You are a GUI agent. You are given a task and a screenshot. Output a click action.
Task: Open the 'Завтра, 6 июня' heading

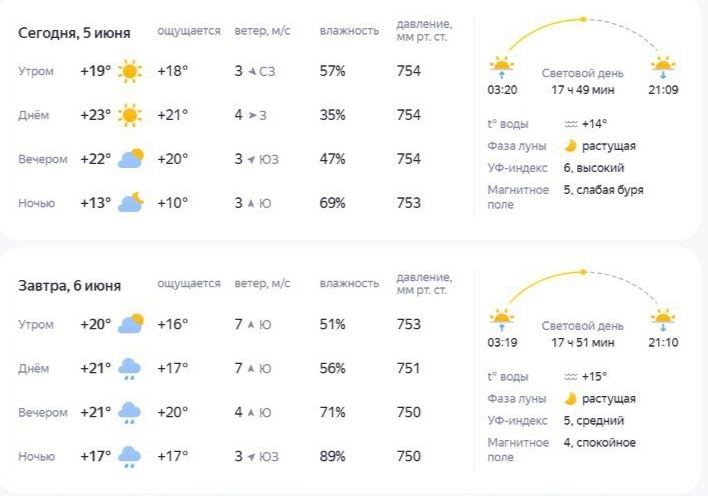pyautogui.click(x=70, y=286)
